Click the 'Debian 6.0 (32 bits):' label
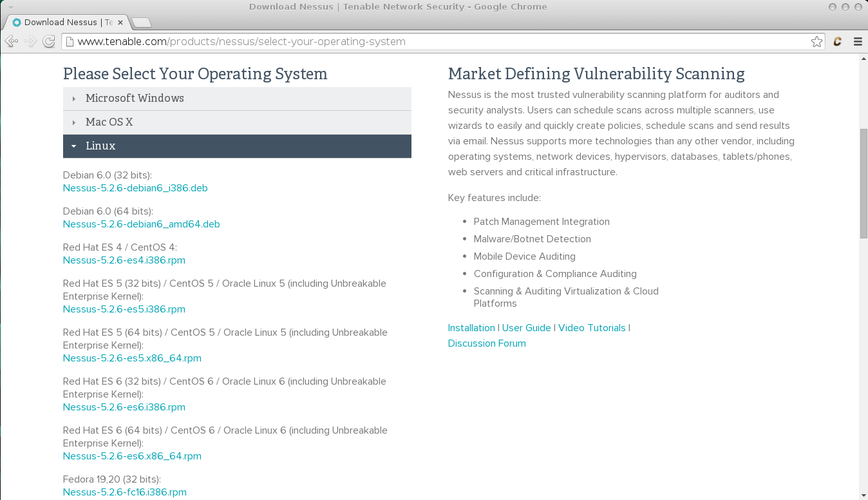 [108, 175]
